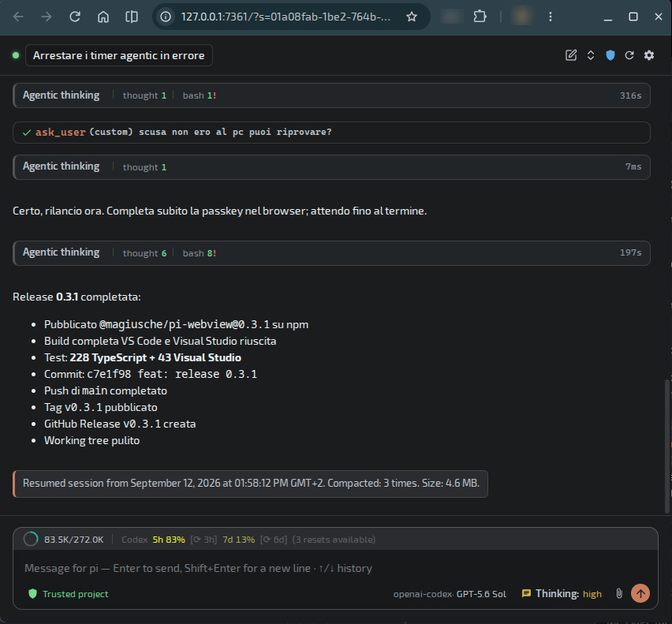Click the green status dot beside title
The width and height of the screenshot is (672, 624).
pos(16,55)
